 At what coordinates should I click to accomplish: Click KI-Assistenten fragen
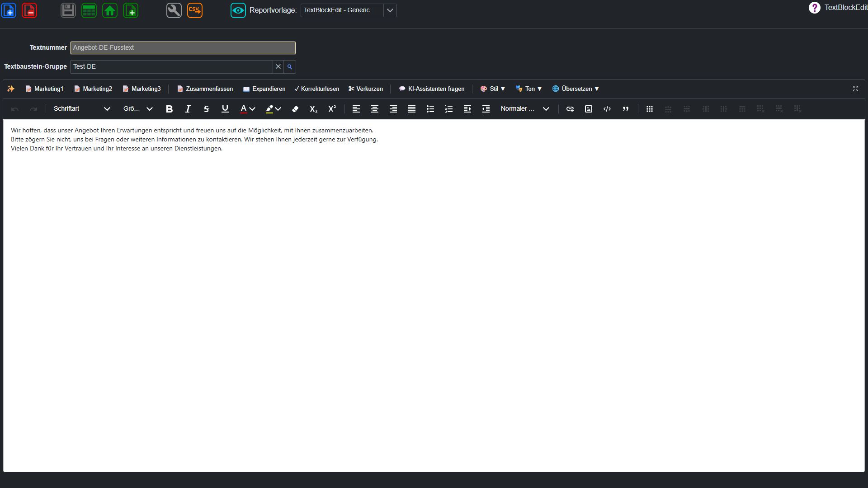click(x=432, y=89)
